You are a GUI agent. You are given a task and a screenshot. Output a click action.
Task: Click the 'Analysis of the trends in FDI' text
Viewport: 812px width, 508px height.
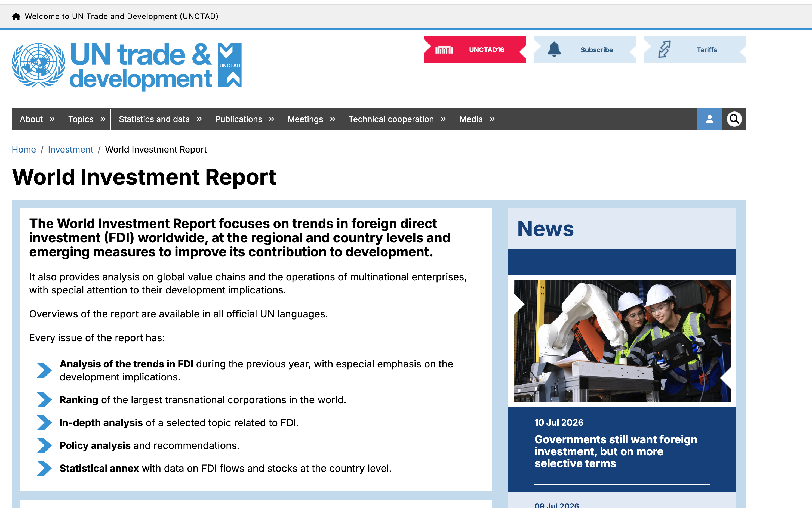point(126,364)
